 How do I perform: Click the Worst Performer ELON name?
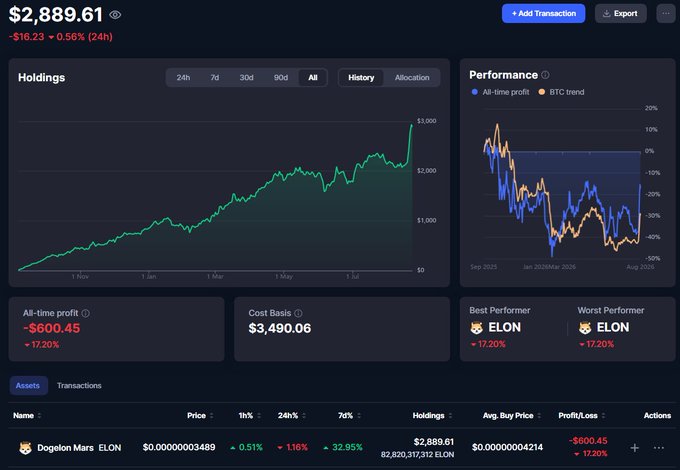click(613, 327)
